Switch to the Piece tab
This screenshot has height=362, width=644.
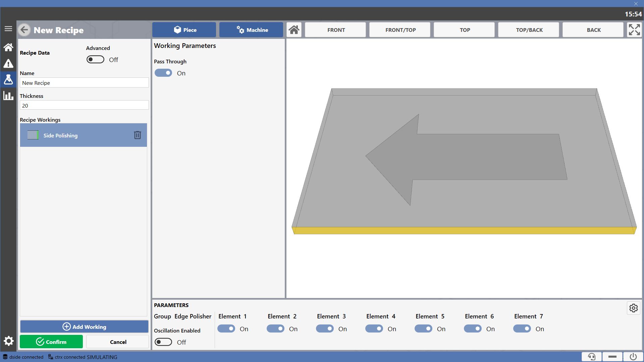[184, 30]
